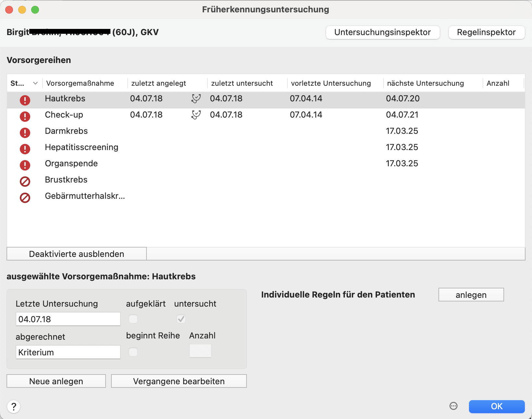Screen dimensions: 532x419
Task: Click the stethoscope icon in Hautkrebs row
Action: coord(196,98)
